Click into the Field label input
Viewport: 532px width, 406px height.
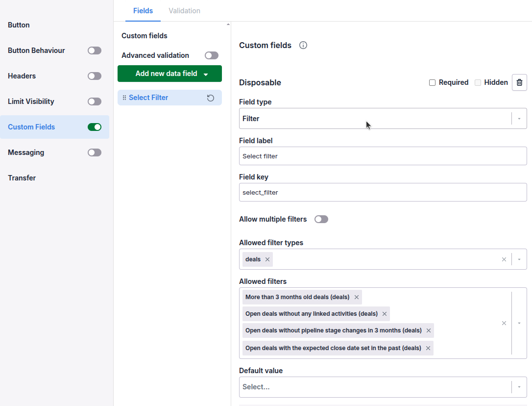[x=383, y=156]
